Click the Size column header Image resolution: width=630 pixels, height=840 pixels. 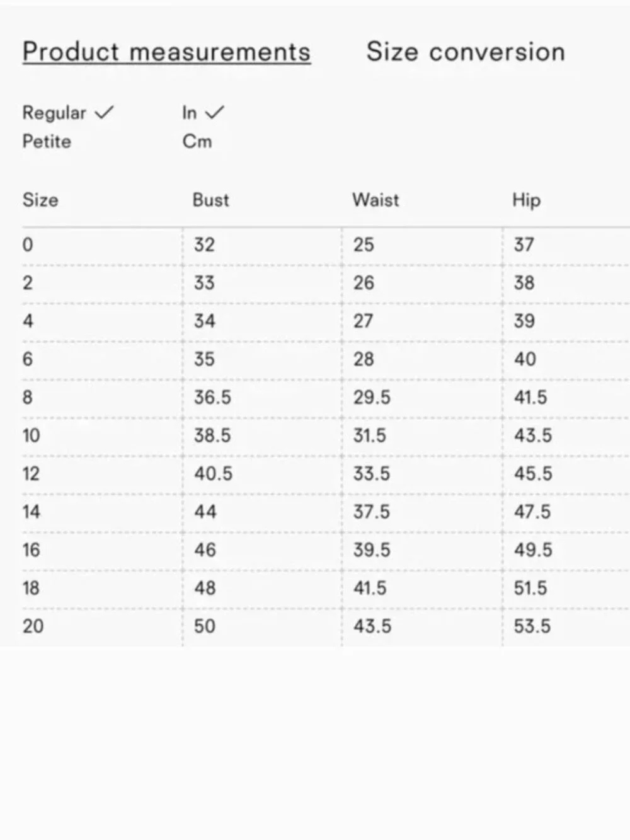point(40,200)
